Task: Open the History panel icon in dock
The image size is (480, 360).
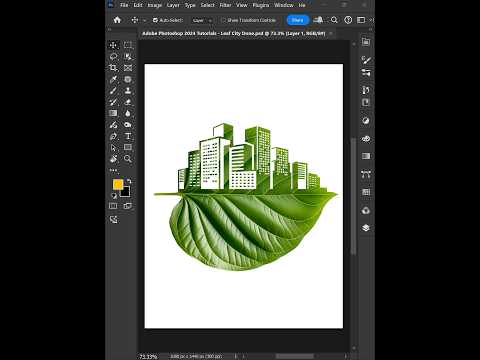Action: 366,90
